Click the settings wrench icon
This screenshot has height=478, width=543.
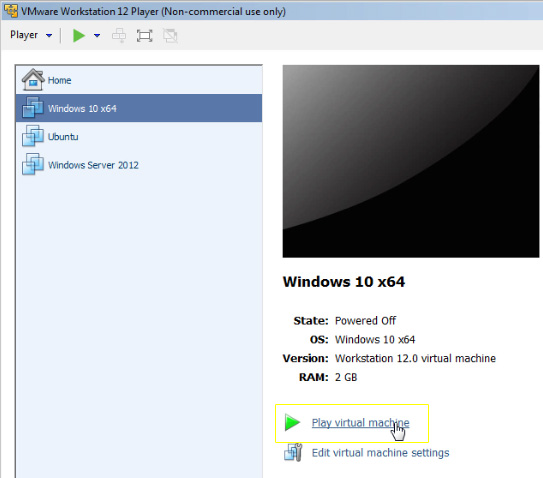pyautogui.click(x=293, y=452)
